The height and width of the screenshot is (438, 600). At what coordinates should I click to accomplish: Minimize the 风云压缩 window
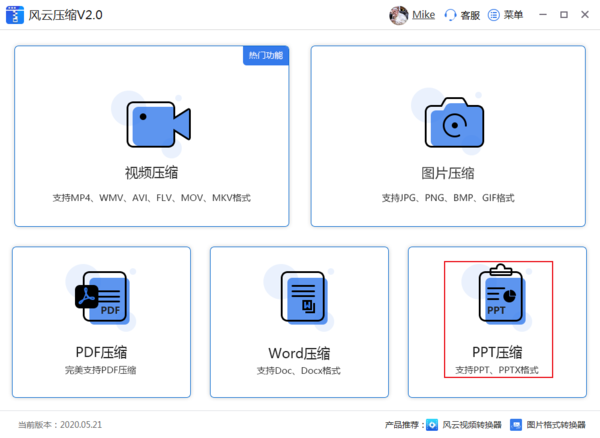[x=543, y=15]
